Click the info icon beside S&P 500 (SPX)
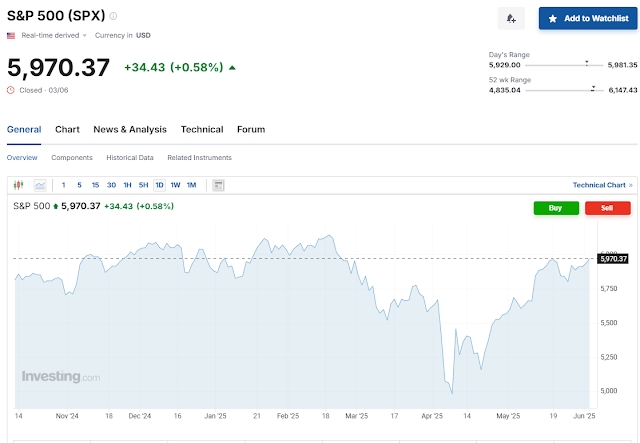640x443 pixels. pyautogui.click(x=113, y=16)
